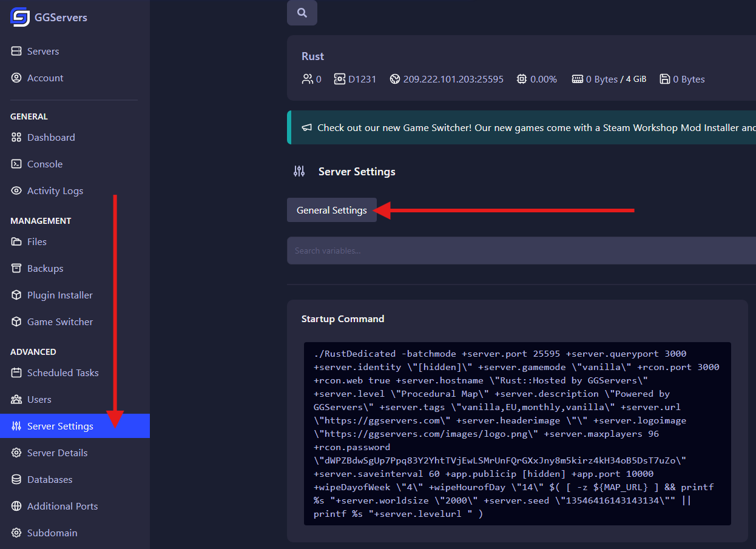The height and width of the screenshot is (549, 756).
Task: Open the Account section icon
Action: [16, 78]
